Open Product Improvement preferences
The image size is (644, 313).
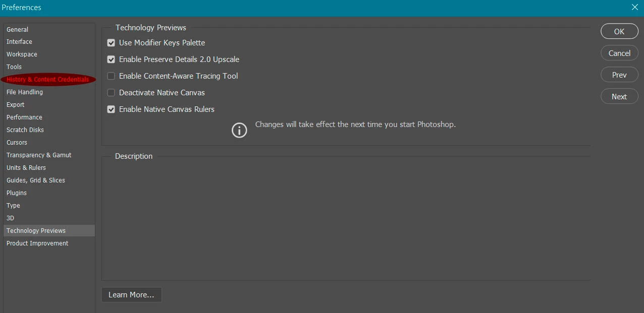(49, 243)
